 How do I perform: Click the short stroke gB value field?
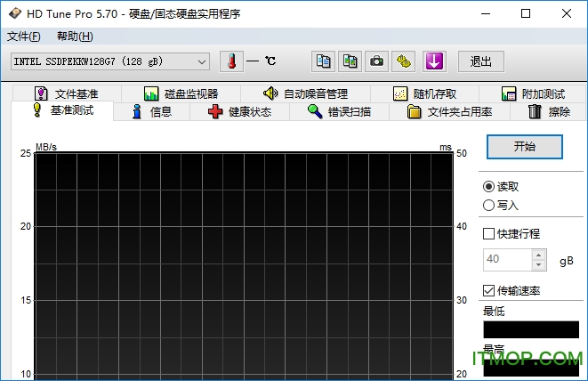(507, 259)
